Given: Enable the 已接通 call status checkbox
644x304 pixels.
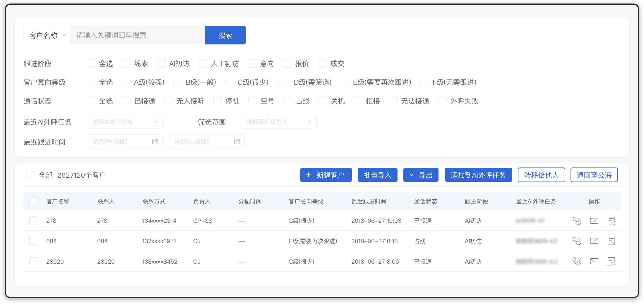Looking at the screenshot, I should click(x=126, y=101).
